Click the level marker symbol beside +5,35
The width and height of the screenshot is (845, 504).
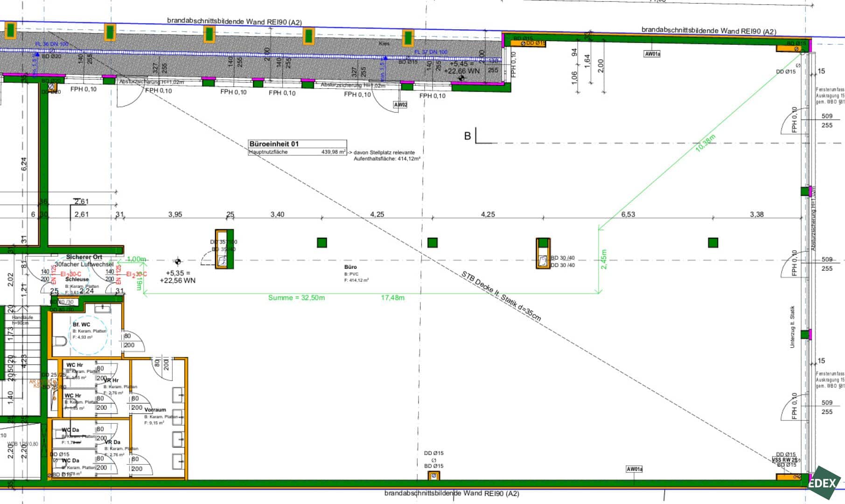178,261
